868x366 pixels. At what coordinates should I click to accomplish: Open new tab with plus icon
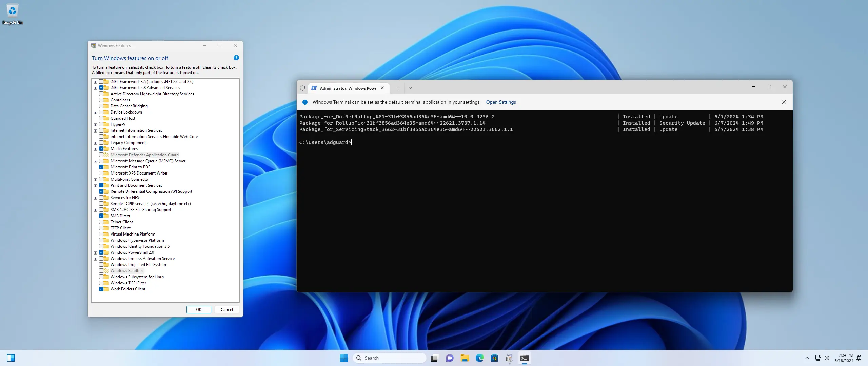398,88
